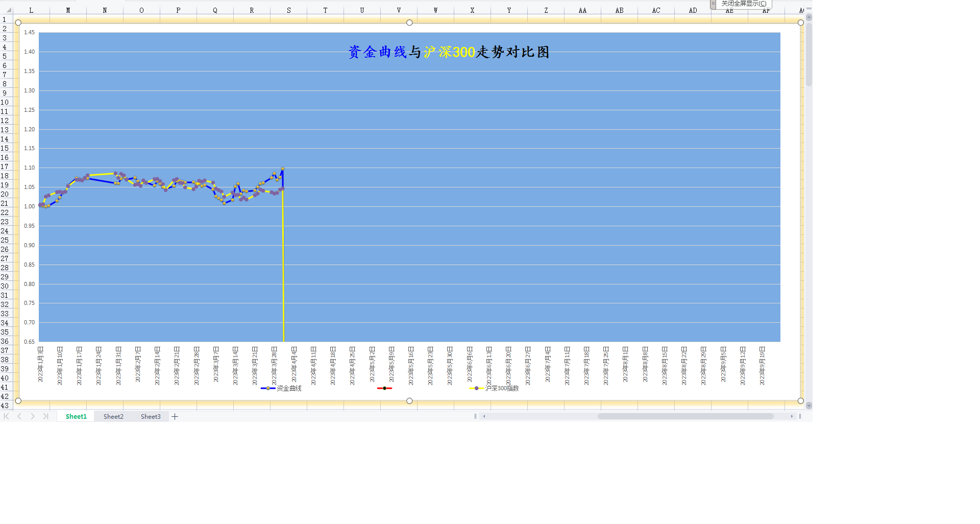Click horizontal scrollbar right arrow
980x524 pixels.
[x=792, y=417]
